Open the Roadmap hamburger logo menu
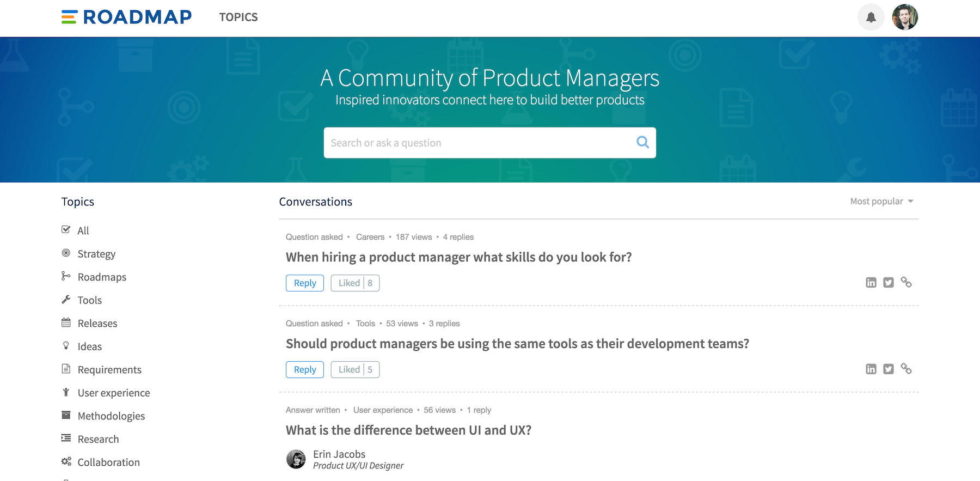The width and height of the screenshot is (980, 481). click(69, 17)
